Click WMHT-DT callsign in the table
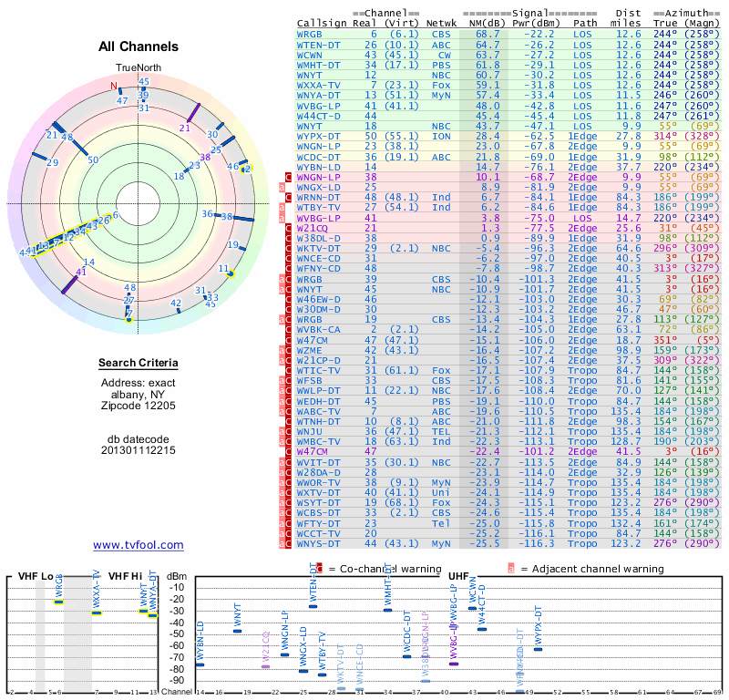Screen dimensions: 729x700 point(318,66)
